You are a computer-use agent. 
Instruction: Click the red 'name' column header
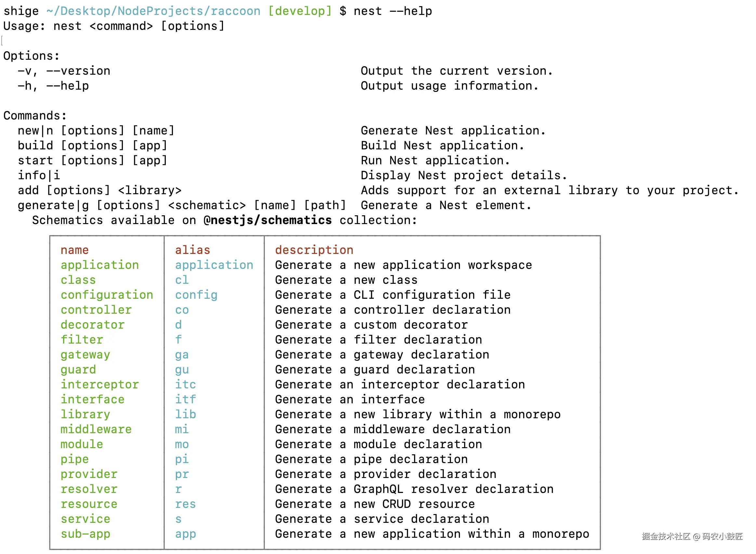point(74,250)
